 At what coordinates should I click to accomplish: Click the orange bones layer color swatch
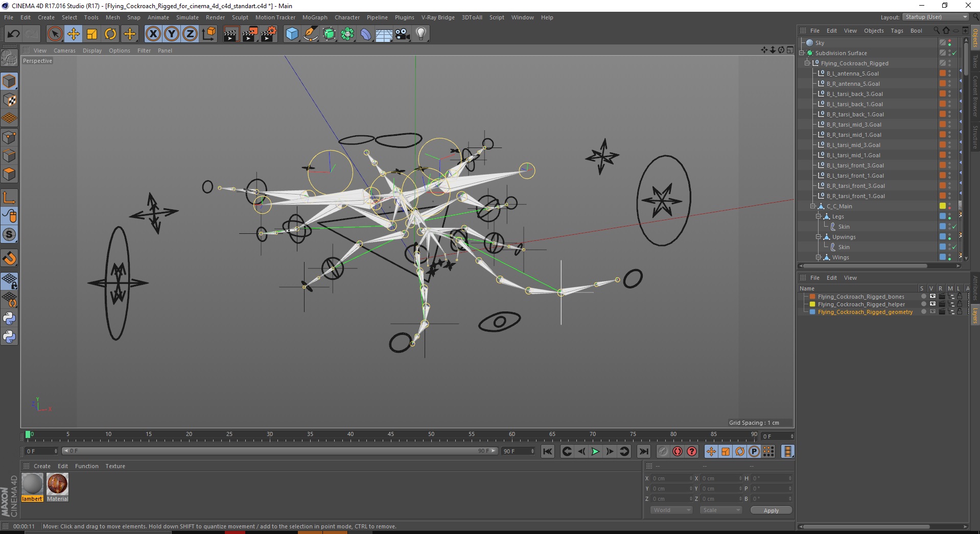(x=812, y=297)
